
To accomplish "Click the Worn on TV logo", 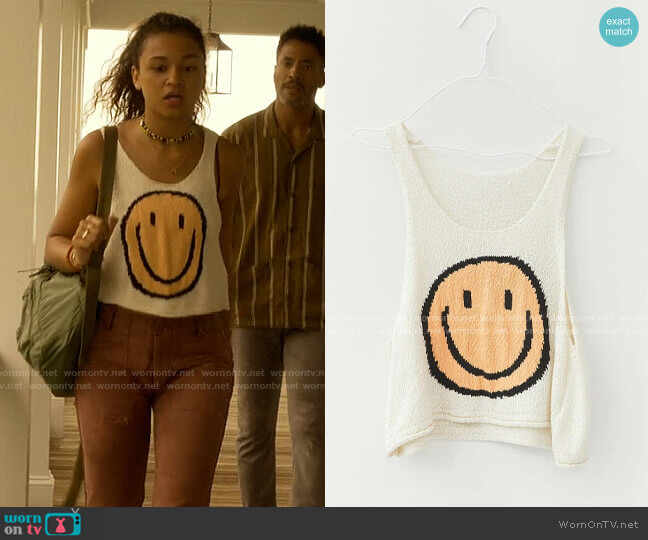I will pyautogui.click(x=43, y=523).
